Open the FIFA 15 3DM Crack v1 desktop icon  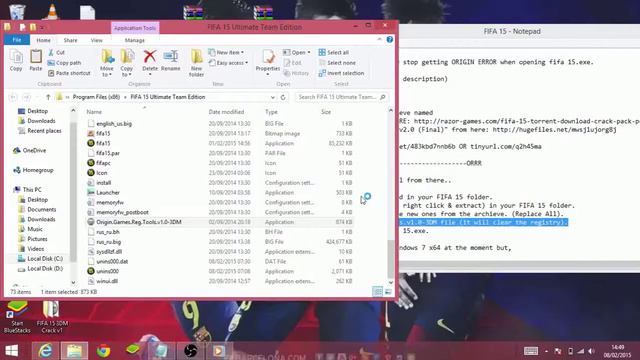coord(52,317)
